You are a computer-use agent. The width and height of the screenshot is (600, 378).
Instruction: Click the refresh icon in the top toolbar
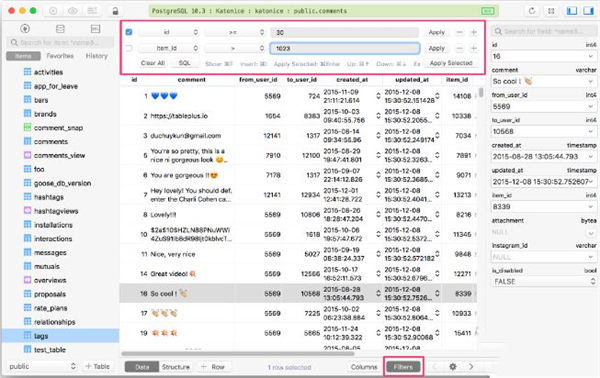click(x=532, y=11)
